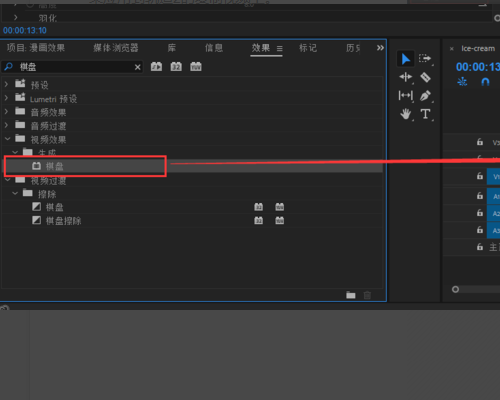Click the 32-bit Color filter icon
The height and width of the screenshot is (400, 500).
pyautogui.click(x=176, y=67)
